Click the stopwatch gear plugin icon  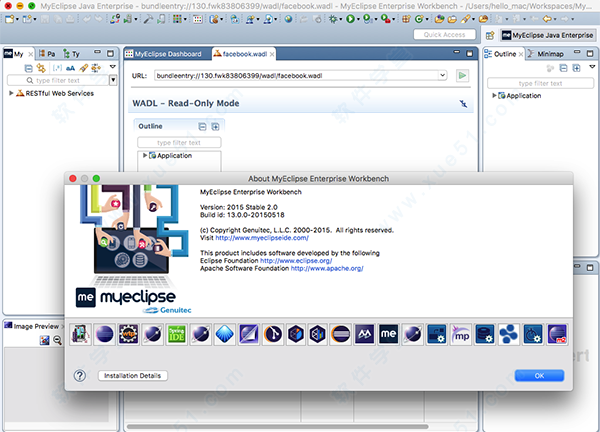533,334
